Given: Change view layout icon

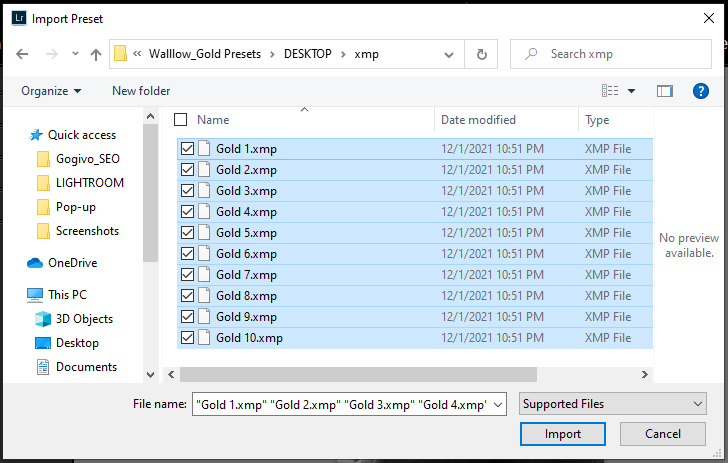Looking at the screenshot, I should [x=610, y=91].
